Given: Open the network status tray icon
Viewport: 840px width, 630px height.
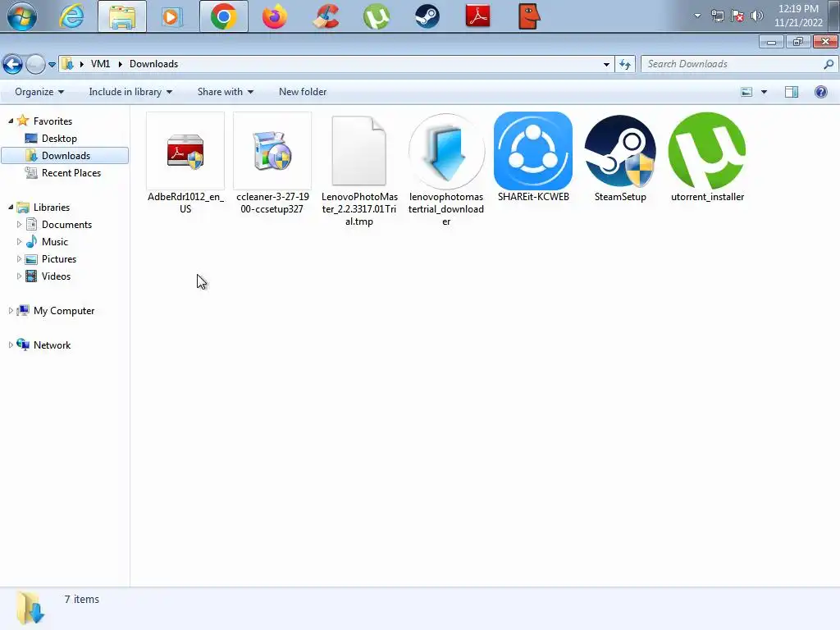Looking at the screenshot, I should click(x=717, y=16).
